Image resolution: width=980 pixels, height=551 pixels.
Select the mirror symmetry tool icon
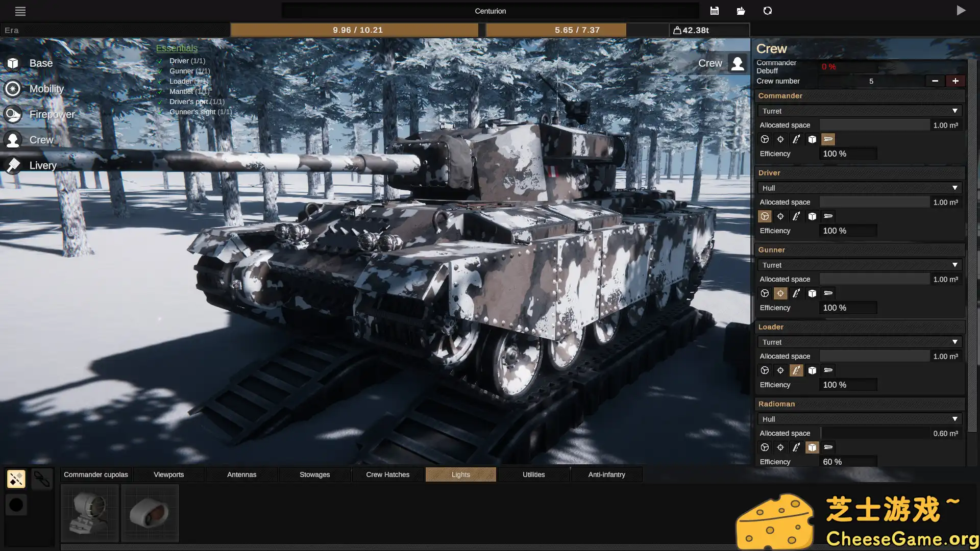click(16, 479)
